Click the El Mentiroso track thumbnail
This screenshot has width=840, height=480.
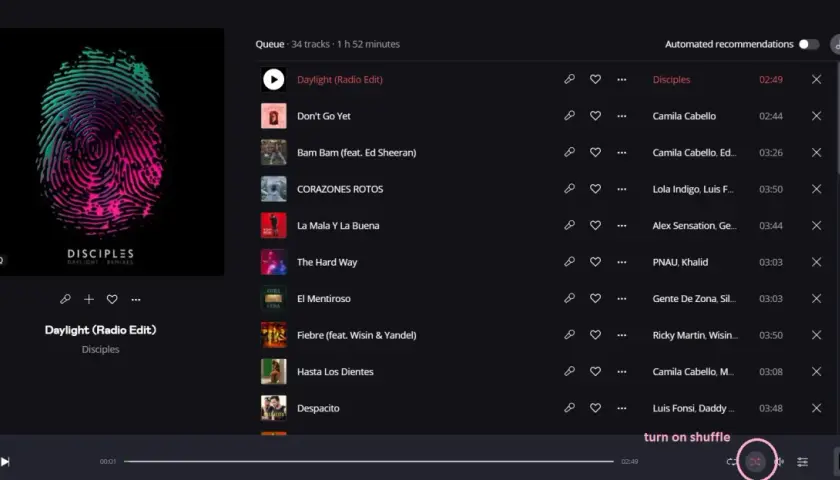[x=274, y=298]
